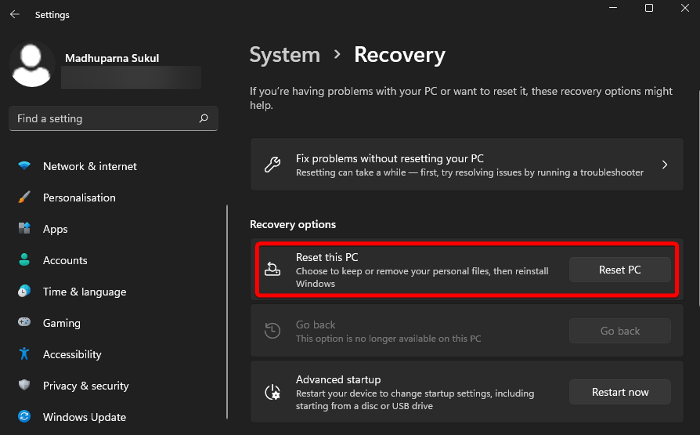Viewport: 700px width, 435px height.
Task: Click the Network & internet wifi icon
Action: point(24,166)
